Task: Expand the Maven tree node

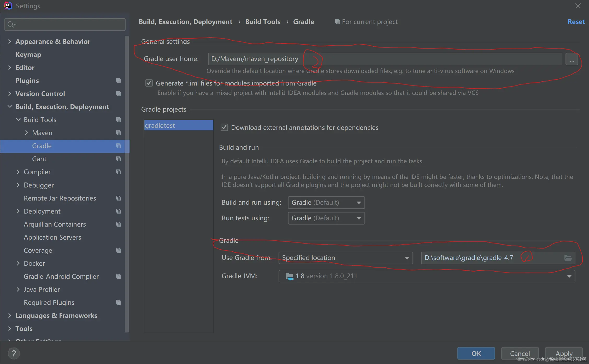Action: click(26, 133)
